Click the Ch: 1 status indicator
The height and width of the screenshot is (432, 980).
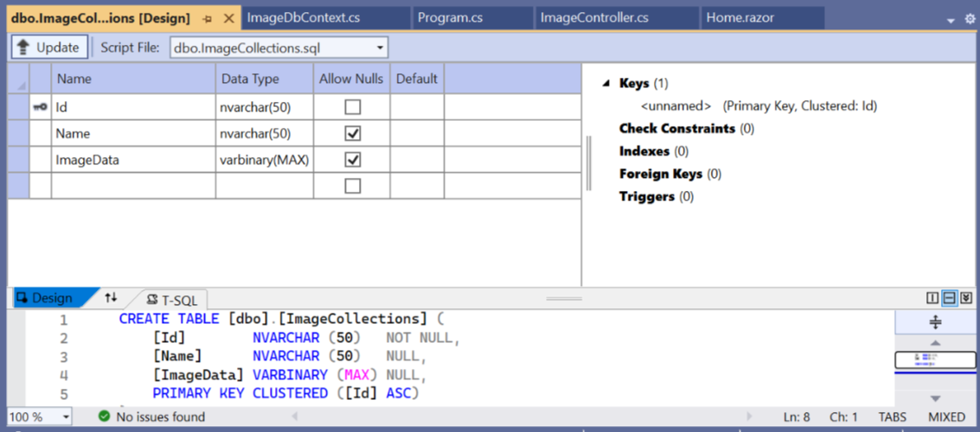tap(843, 416)
